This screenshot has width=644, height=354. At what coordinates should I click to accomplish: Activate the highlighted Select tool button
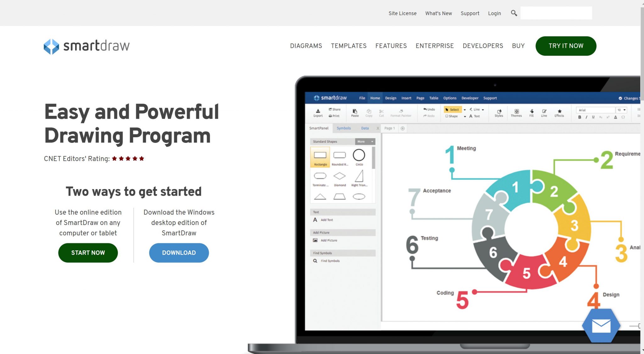[452, 110]
